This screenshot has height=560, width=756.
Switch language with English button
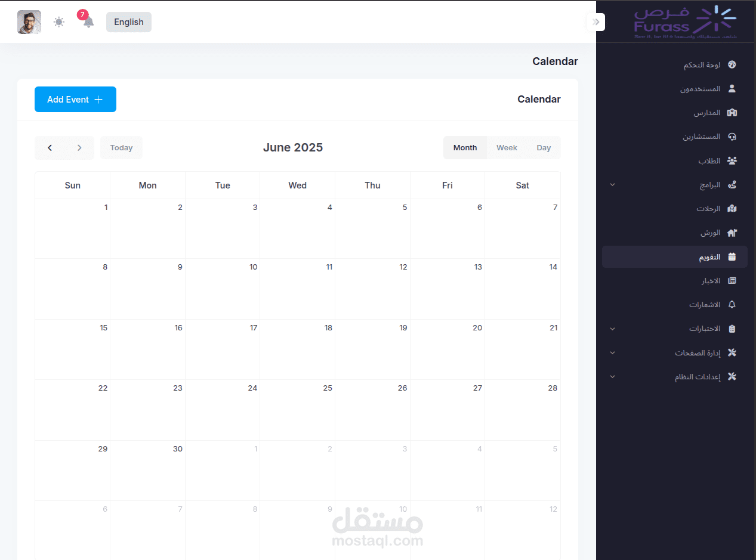click(129, 22)
